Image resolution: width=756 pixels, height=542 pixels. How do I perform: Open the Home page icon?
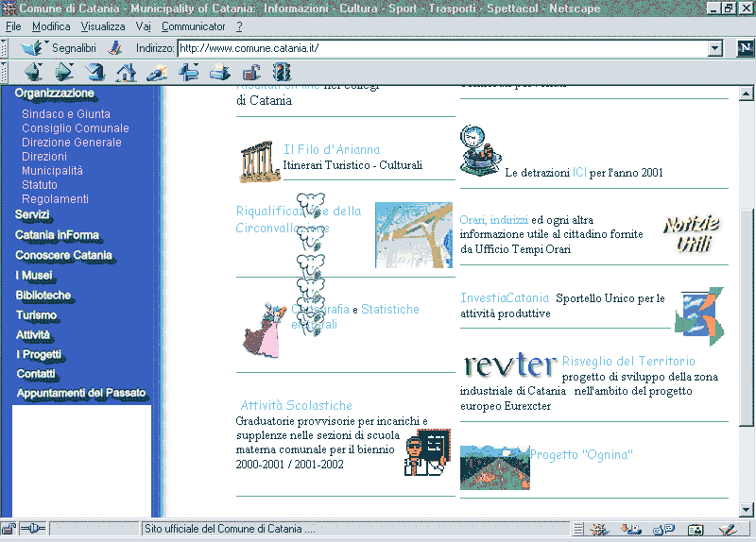pos(126,73)
